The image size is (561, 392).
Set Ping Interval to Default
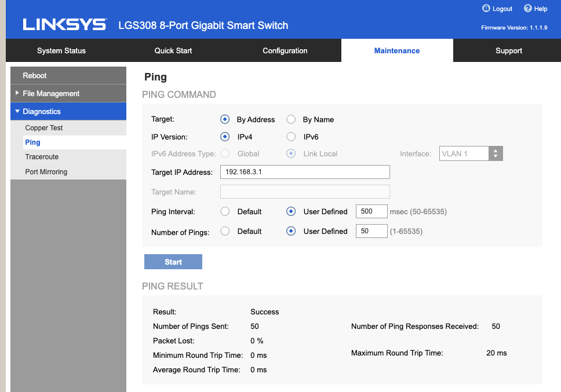[225, 211]
